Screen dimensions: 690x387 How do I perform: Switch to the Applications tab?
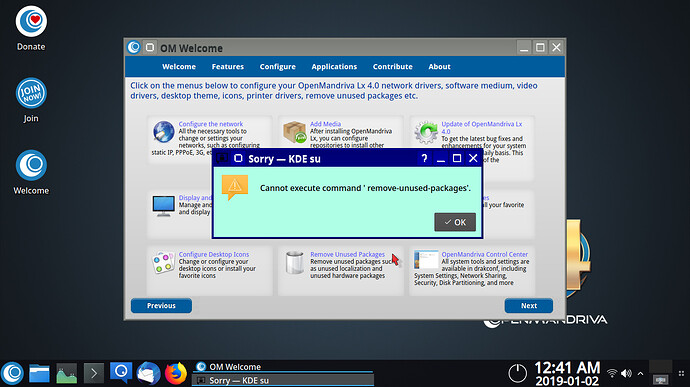pyautogui.click(x=334, y=66)
